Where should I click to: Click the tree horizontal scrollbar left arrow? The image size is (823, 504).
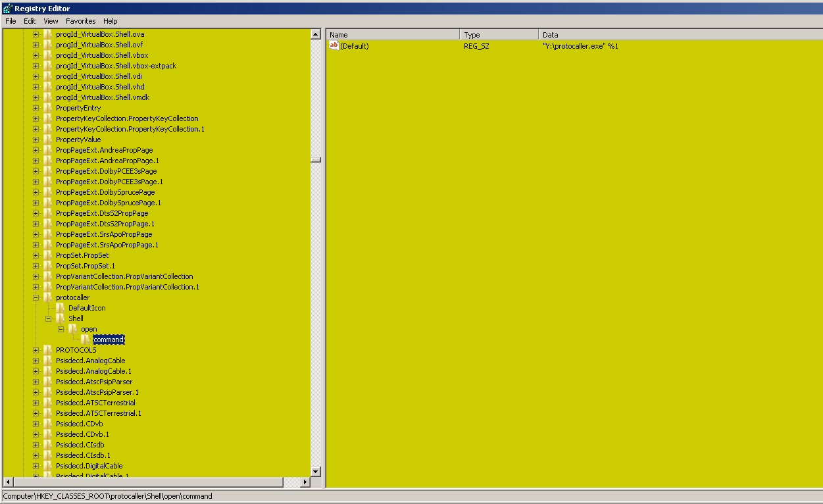tap(8, 482)
